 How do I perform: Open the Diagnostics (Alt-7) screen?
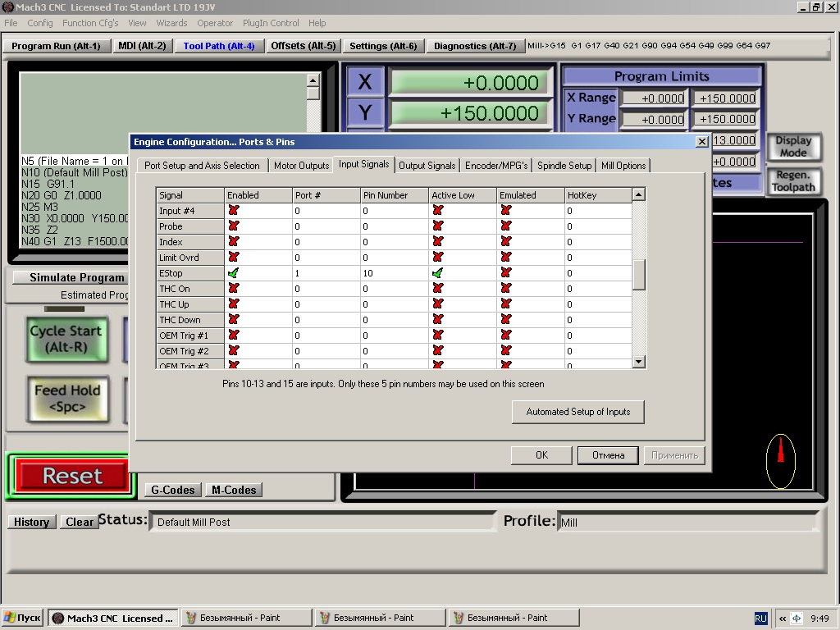(475, 46)
